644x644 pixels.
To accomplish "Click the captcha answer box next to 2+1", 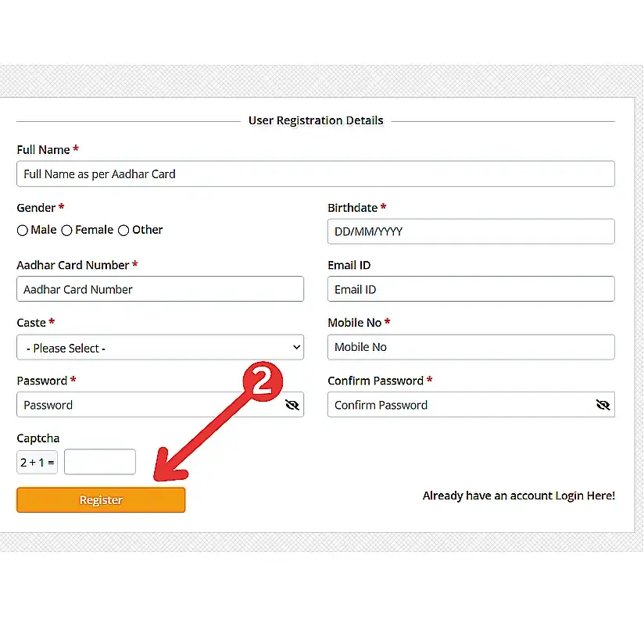I will pyautogui.click(x=100, y=462).
